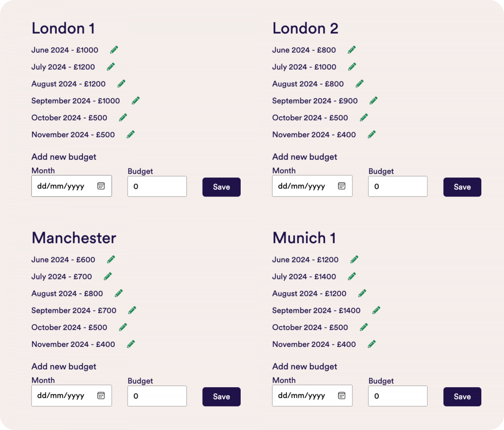Edit Munich 1 November 2024 budget
504x430 pixels.
[372, 344]
